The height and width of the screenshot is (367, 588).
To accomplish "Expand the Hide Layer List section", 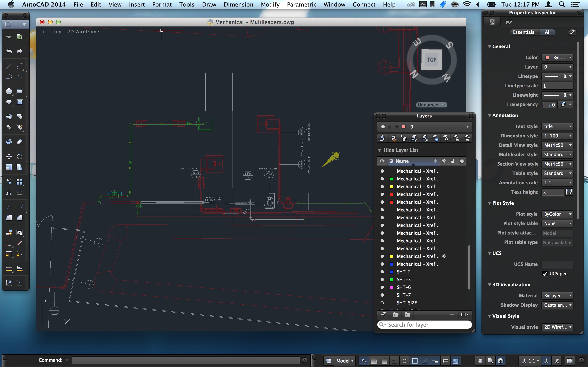I will coord(379,150).
